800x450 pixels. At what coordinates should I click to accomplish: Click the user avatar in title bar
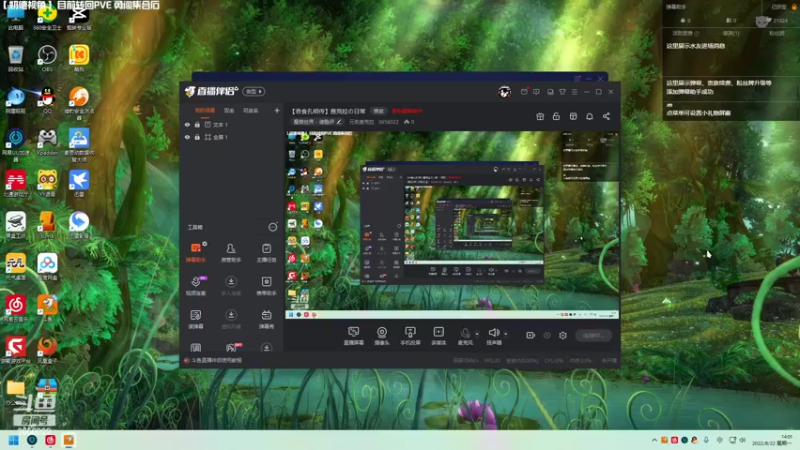tap(505, 92)
